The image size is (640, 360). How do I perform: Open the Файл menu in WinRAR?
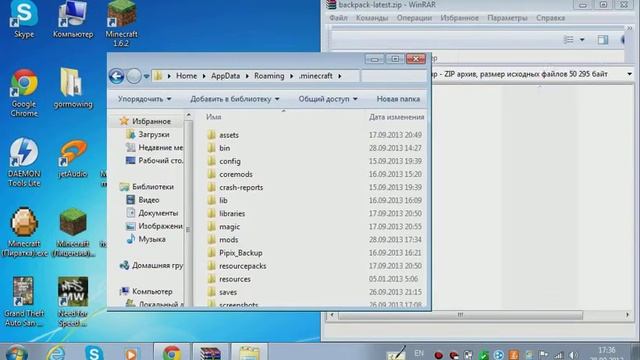tap(338, 18)
